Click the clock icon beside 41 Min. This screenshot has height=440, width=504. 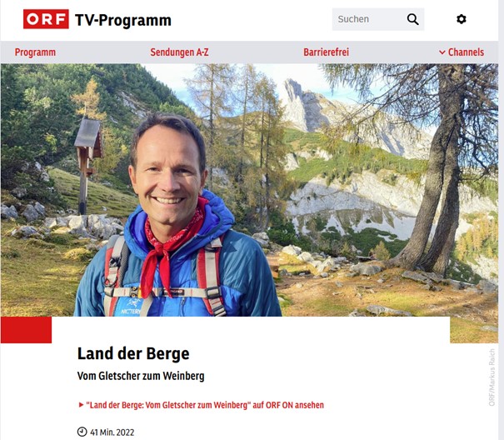tap(82, 432)
